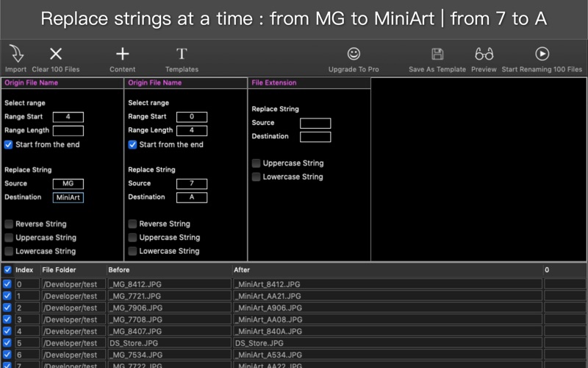Select second Origin File Name panel header
The image size is (588, 368).
(186, 83)
